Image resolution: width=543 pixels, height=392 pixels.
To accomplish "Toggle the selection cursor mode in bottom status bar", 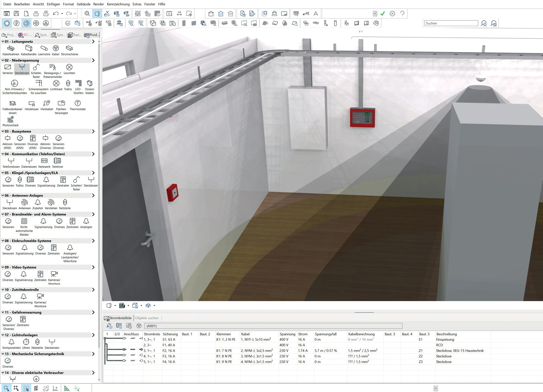I will [x=6, y=388].
